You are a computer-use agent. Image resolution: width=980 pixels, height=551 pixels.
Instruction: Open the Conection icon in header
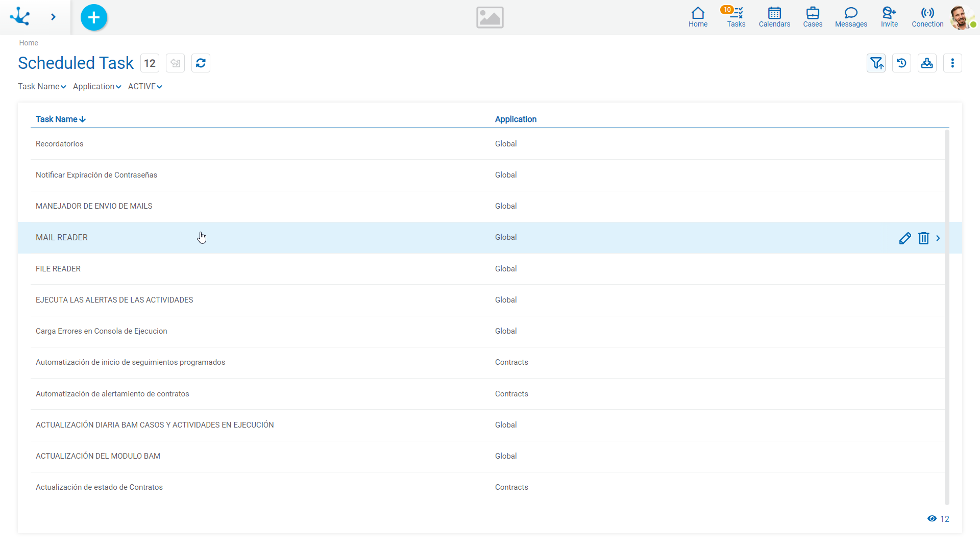pos(927,17)
